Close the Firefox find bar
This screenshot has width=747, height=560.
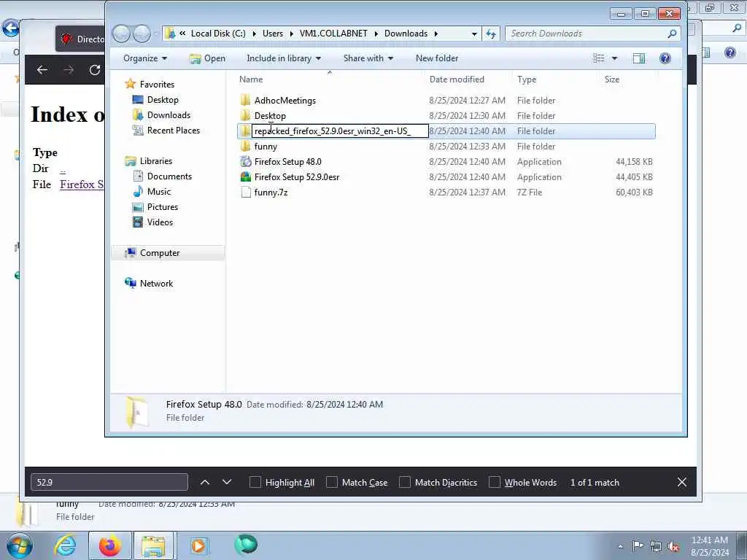(682, 482)
